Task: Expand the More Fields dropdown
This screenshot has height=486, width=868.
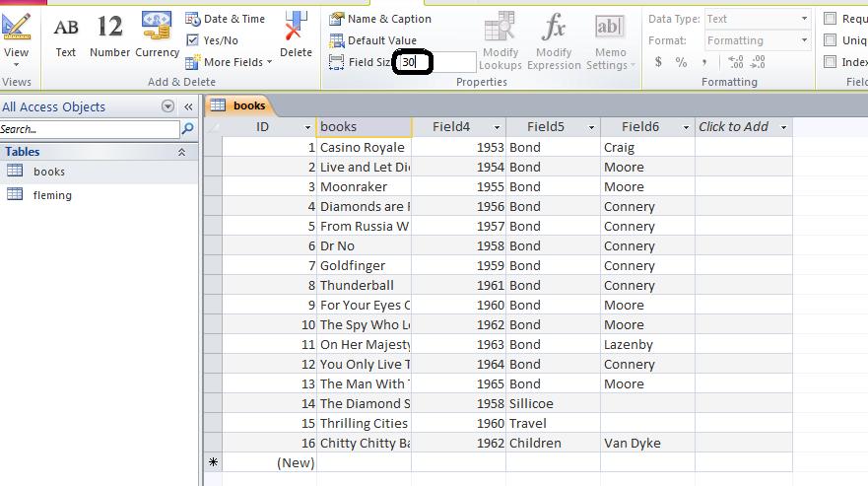Action: click(270, 62)
